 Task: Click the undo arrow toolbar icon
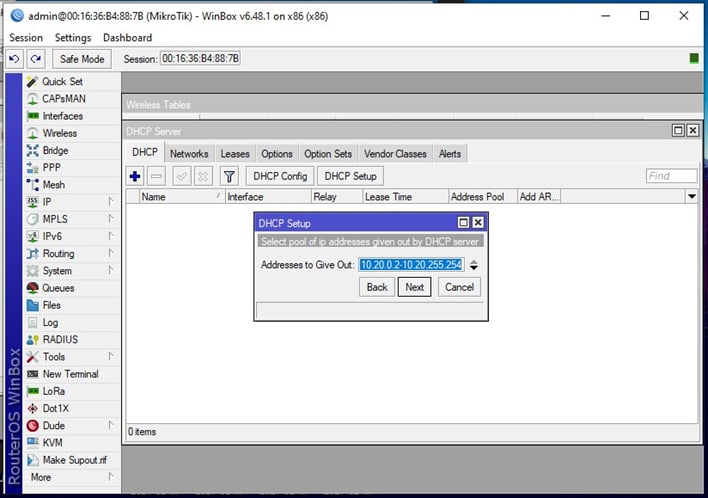[14, 59]
